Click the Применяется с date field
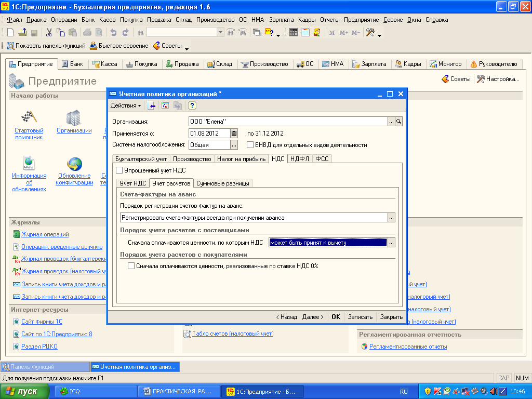The image size is (532, 399). point(209,134)
